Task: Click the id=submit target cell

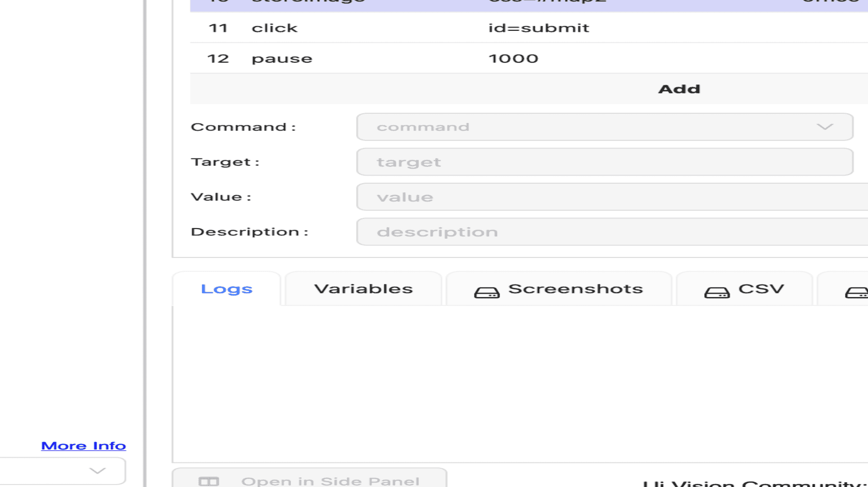Action: [x=539, y=28]
